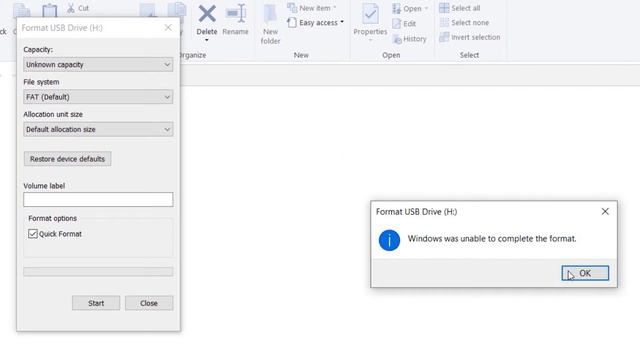The image size is (640, 360).
Task: Click the Delete icon in ribbon
Action: [x=207, y=14]
